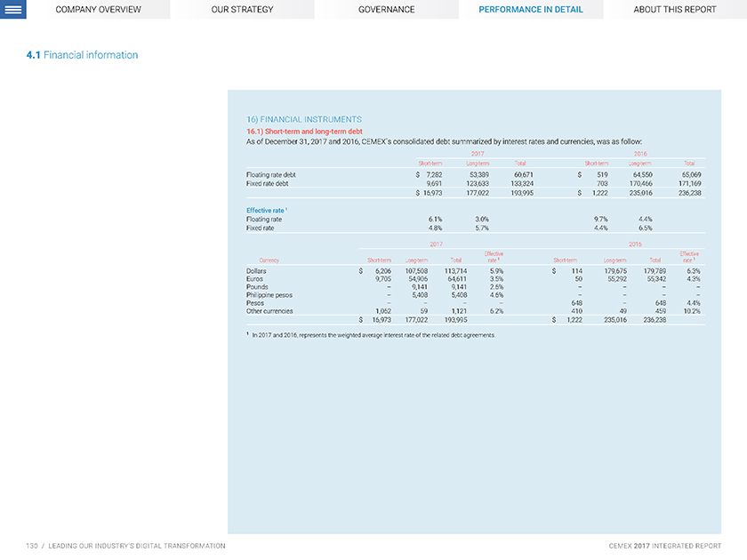Click the fixed rate value '5.7%'
This screenshot has width=747, height=560.
(x=482, y=228)
